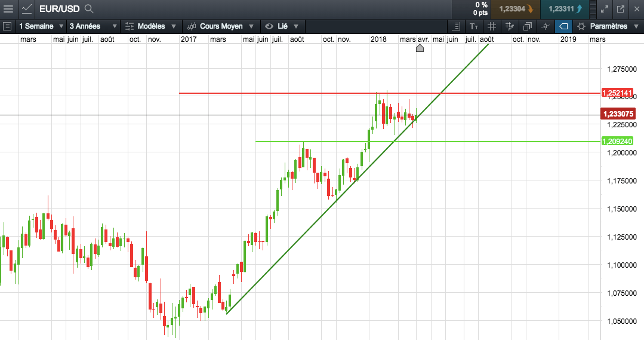
Task: Click the current price label 1,233075
Action: (618, 114)
